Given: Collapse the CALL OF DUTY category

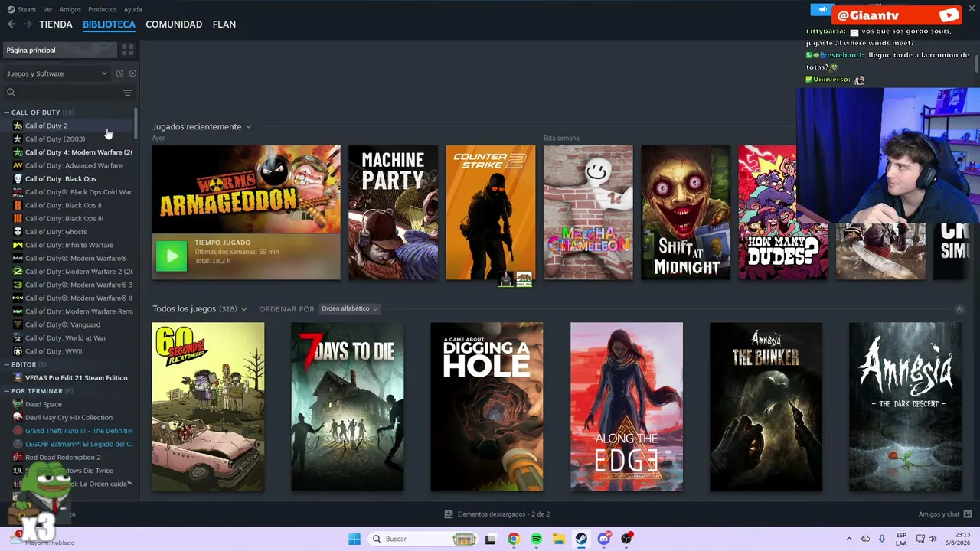Looking at the screenshot, I should click(x=7, y=112).
